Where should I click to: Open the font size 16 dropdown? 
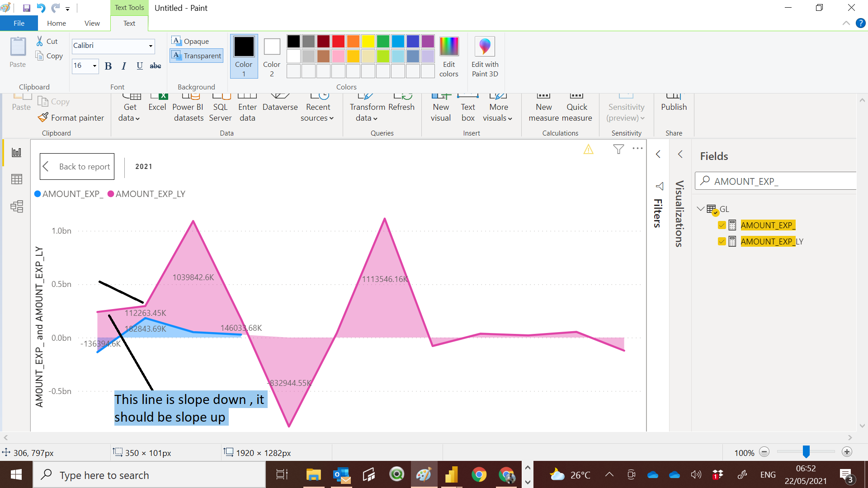click(x=94, y=66)
